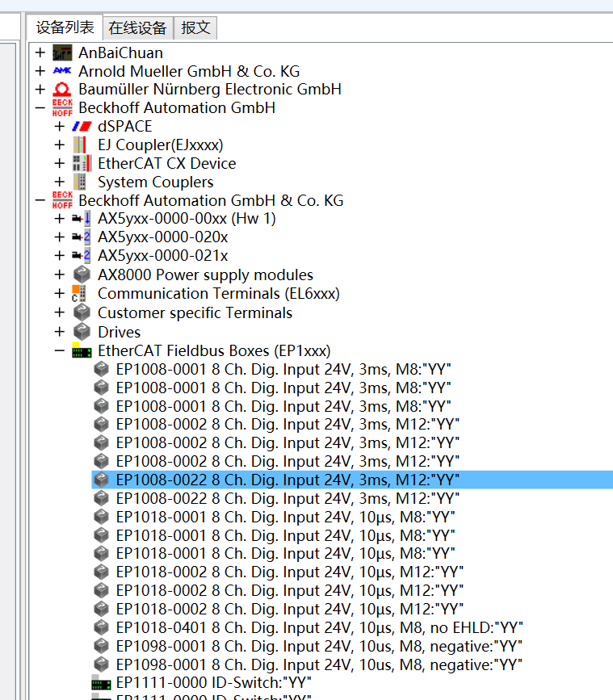Select AX8000 Power supply modules label
613x700 pixels.
[205, 275]
